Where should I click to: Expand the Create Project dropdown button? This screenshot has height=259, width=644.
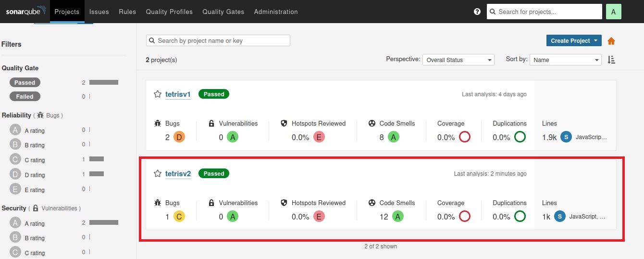pos(574,41)
